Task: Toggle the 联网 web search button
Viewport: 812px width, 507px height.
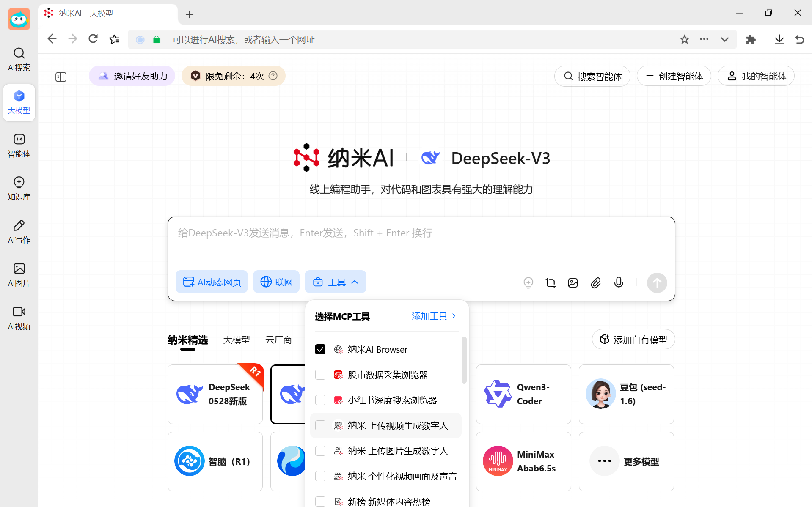Action: [276, 282]
